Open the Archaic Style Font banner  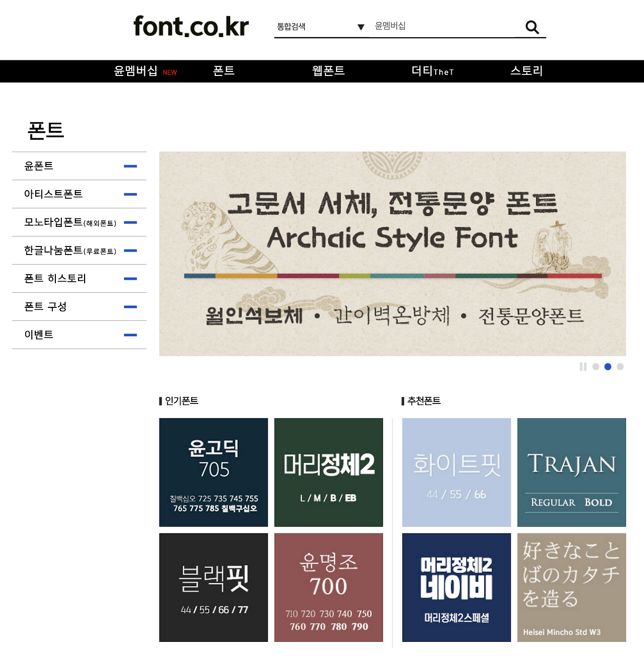(392, 254)
